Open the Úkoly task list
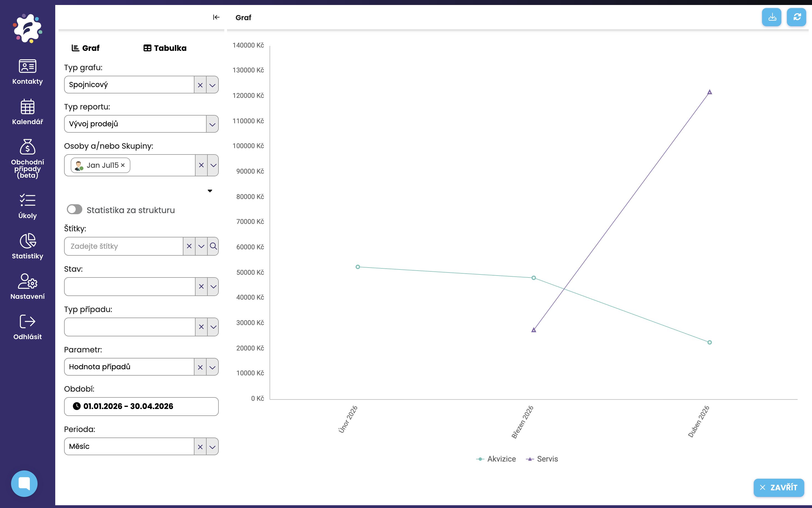 click(x=28, y=206)
